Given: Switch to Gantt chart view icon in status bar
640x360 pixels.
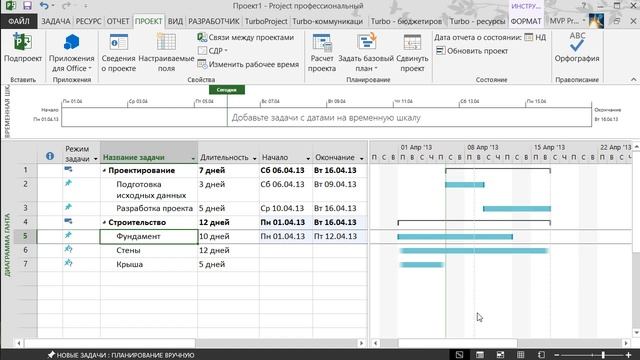Looking at the screenshot, I should 459,355.
